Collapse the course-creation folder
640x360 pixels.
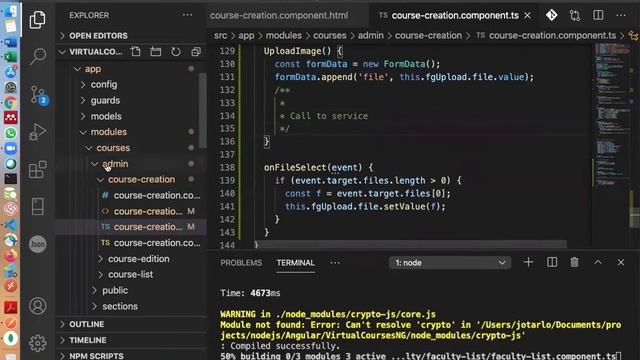(141, 179)
